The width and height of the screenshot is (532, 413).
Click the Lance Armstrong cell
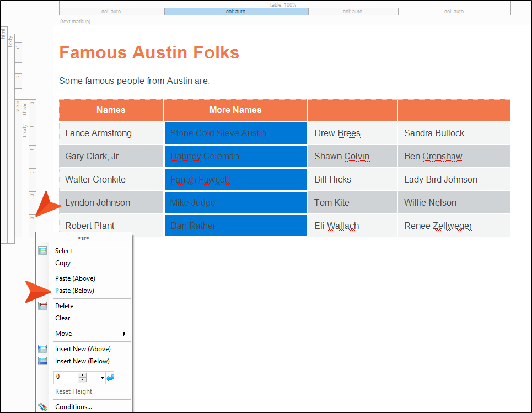tap(111, 133)
